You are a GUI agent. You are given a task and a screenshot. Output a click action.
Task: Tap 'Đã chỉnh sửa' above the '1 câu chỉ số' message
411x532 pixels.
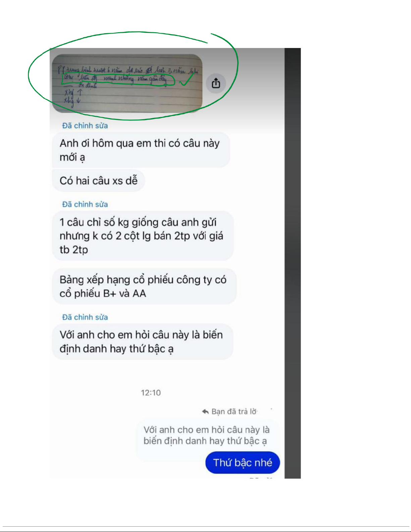tap(85, 204)
